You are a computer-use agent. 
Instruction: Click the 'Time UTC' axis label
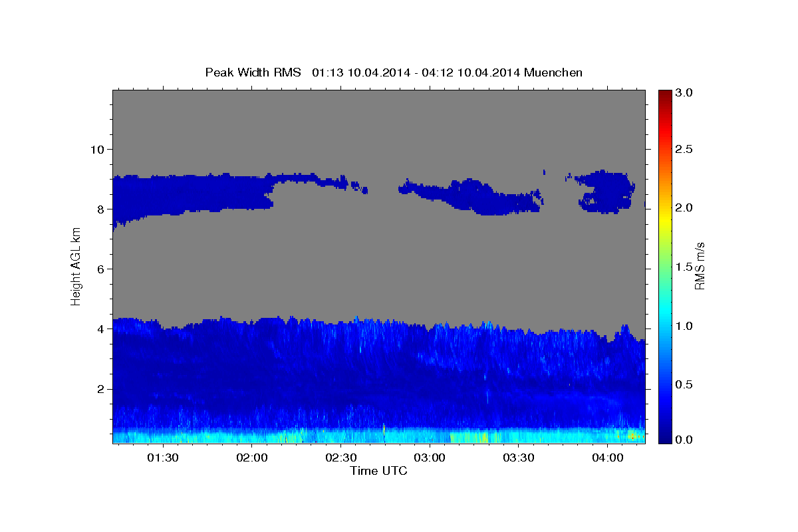coord(378,470)
